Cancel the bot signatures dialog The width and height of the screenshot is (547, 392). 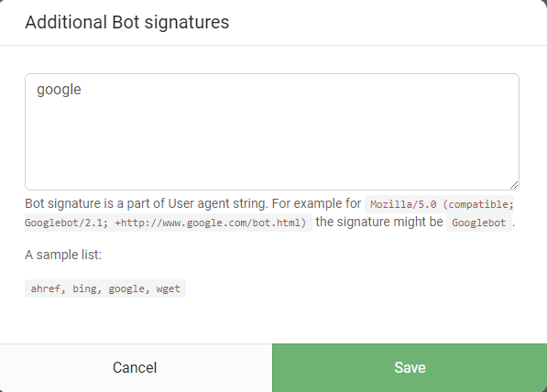[x=136, y=367]
